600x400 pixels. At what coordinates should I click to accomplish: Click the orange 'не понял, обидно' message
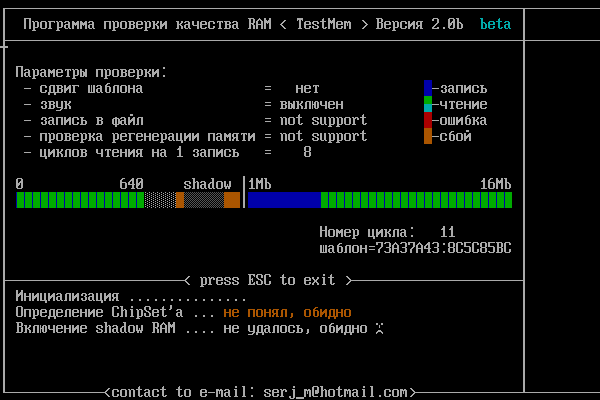pos(287,312)
